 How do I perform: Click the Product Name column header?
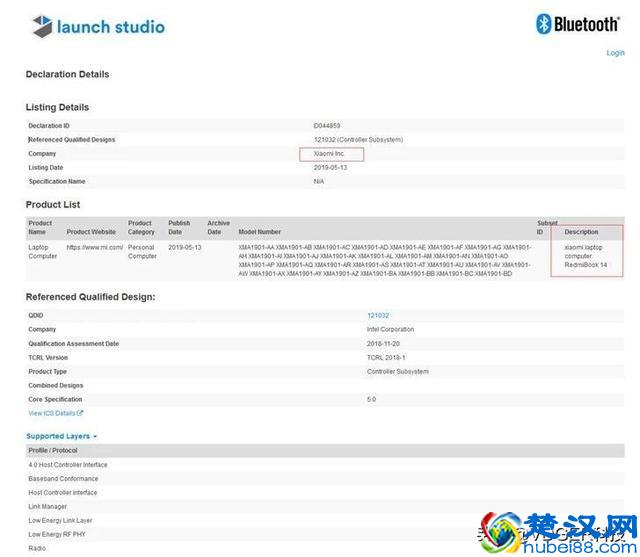tap(40, 227)
